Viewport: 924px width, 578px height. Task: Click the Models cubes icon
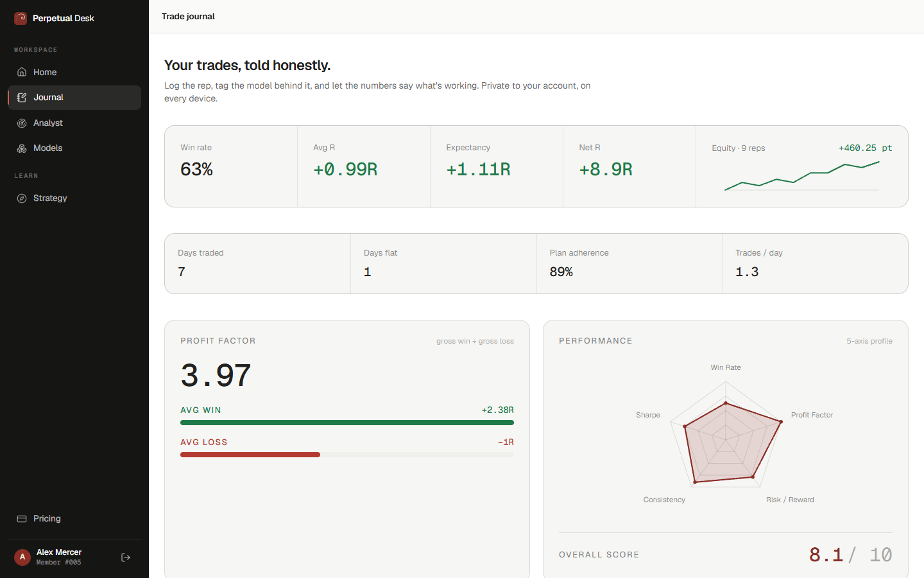(x=22, y=148)
